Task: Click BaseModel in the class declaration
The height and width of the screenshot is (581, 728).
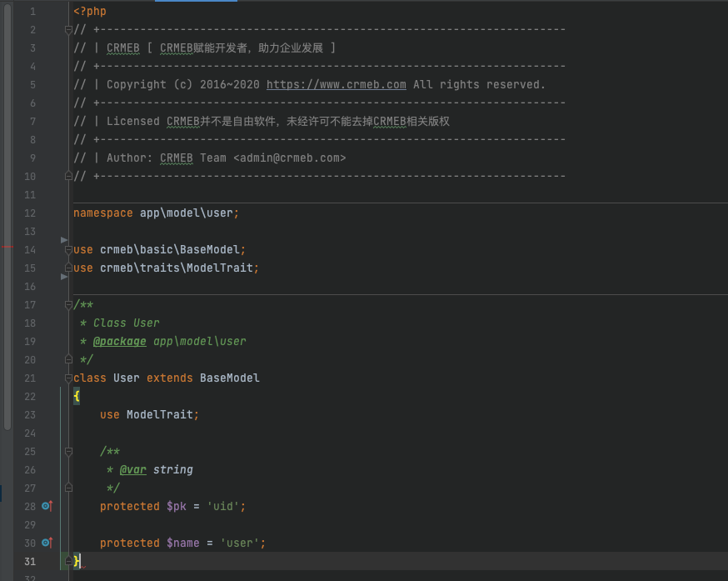Action: tap(229, 378)
